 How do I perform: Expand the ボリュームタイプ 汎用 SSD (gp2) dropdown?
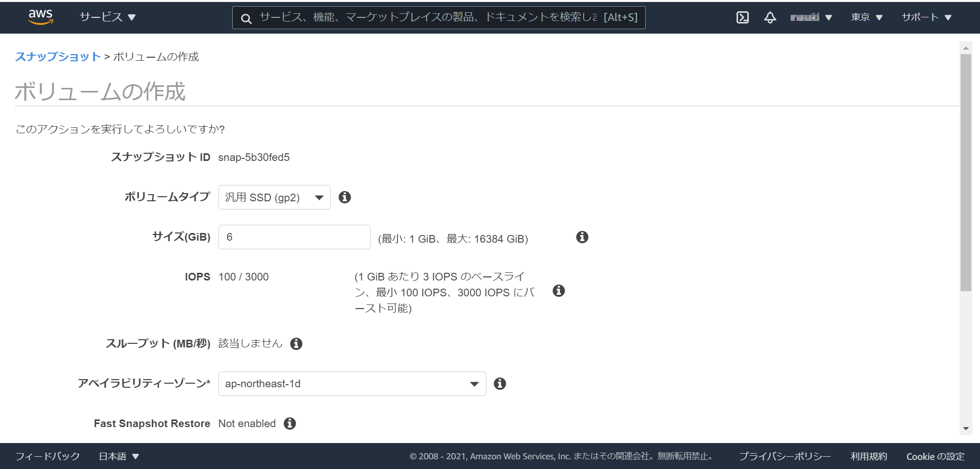[275, 197]
